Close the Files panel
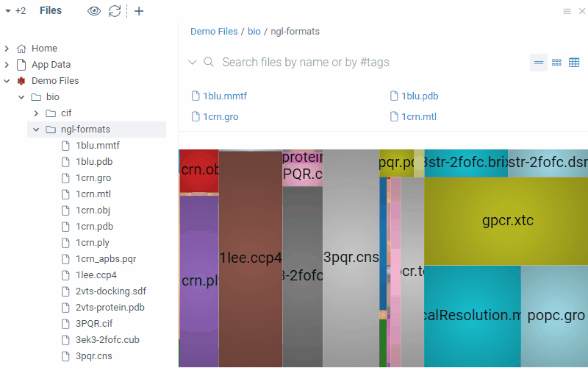588x368 pixels. pos(581,11)
